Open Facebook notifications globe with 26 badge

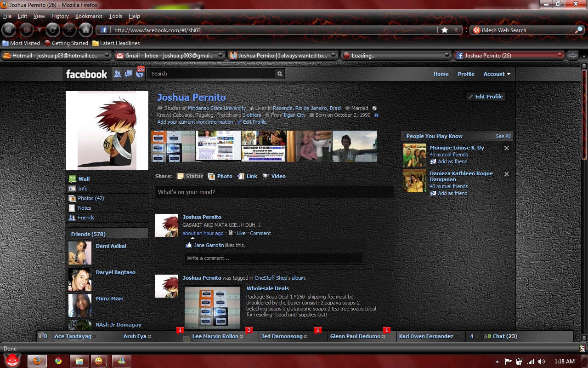tap(140, 73)
